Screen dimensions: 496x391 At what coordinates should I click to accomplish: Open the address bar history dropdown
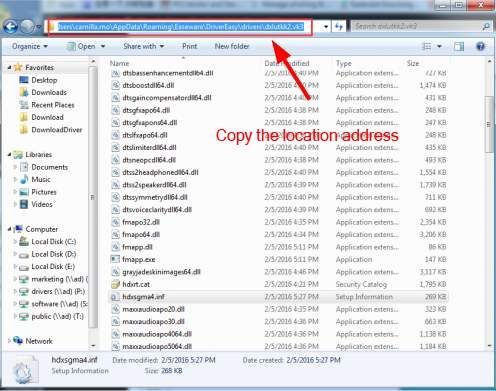click(326, 27)
